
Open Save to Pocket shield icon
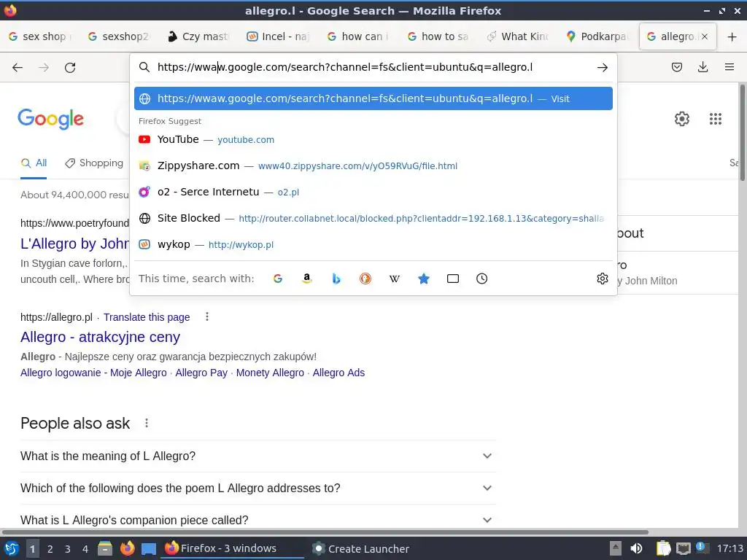pos(676,67)
